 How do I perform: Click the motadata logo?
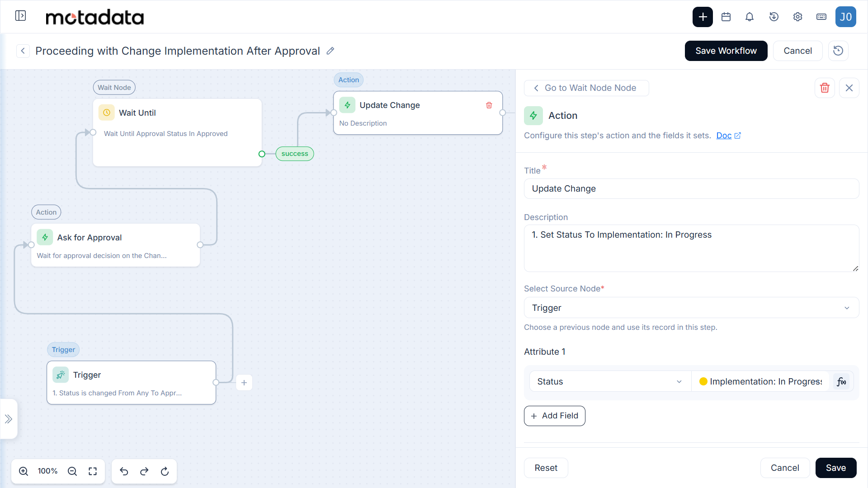pyautogui.click(x=95, y=17)
